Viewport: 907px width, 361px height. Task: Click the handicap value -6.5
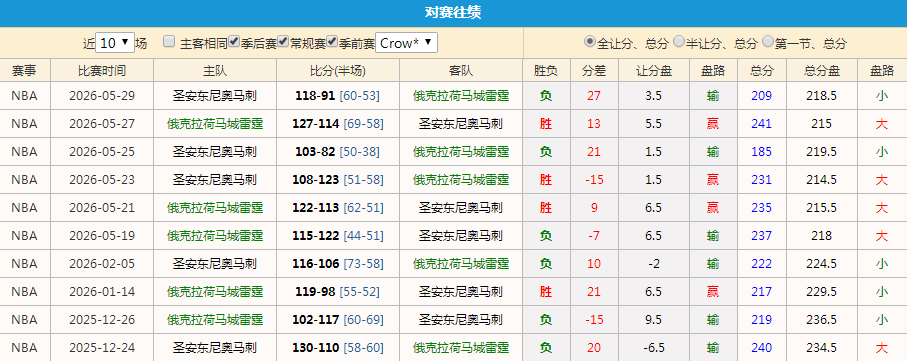pos(654,348)
